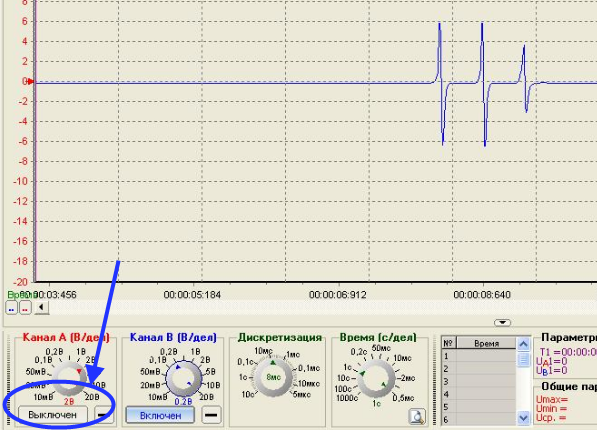Screen dimensions: 597x430
Task: Set Channel A knob to the 1В position
Action: 81,352
